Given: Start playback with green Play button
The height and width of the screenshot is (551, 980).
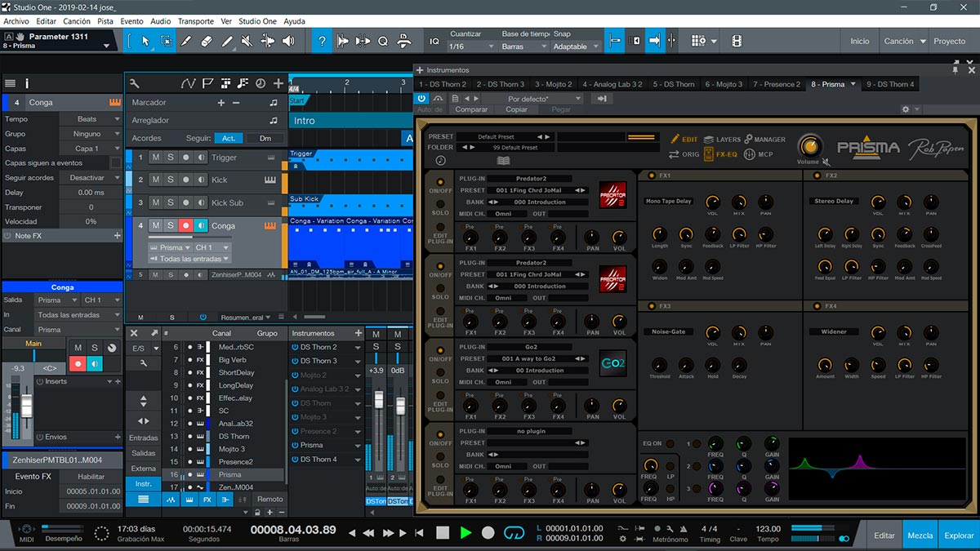Looking at the screenshot, I should [465, 532].
